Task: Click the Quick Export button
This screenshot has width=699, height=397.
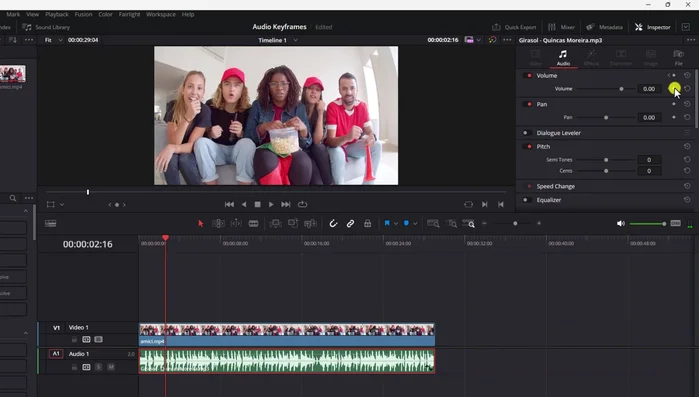Action: (x=514, y=27)
